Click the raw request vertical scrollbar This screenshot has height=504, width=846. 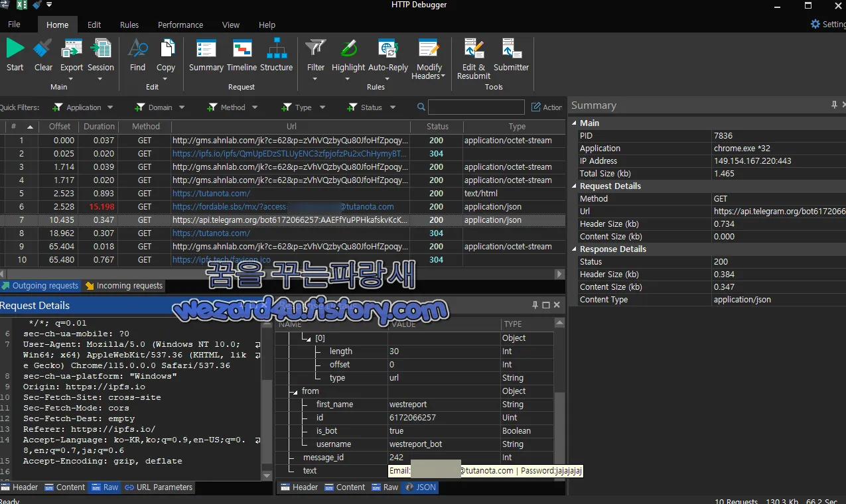pos(267,398)
